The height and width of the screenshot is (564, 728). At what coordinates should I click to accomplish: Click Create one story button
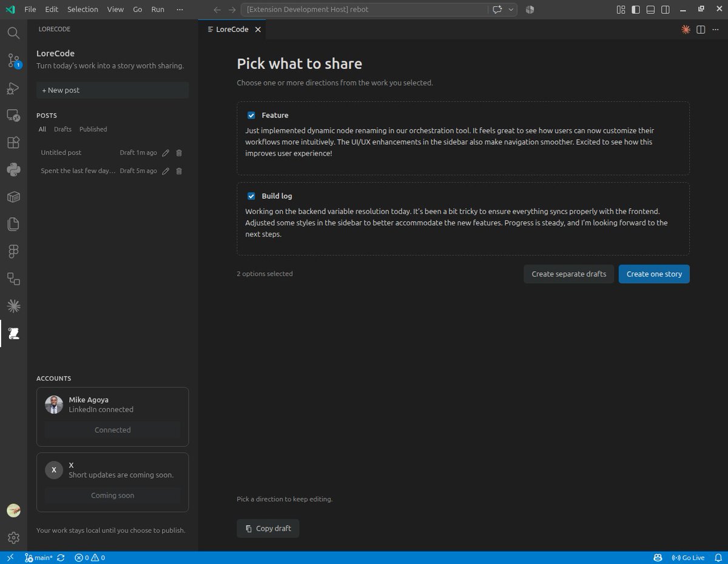(x=654, y=274)
